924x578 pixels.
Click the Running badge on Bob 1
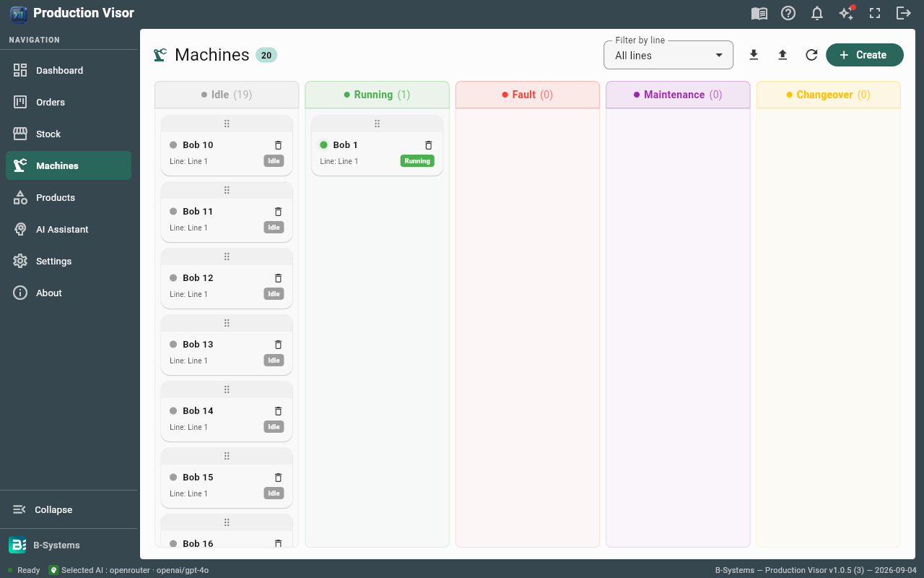pos(417,161)
